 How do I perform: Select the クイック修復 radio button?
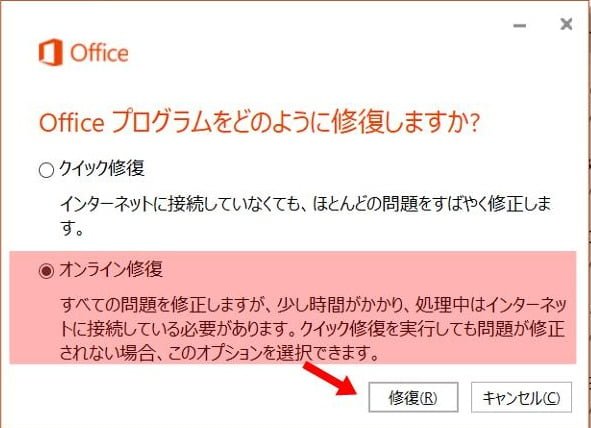coord(46,170)
